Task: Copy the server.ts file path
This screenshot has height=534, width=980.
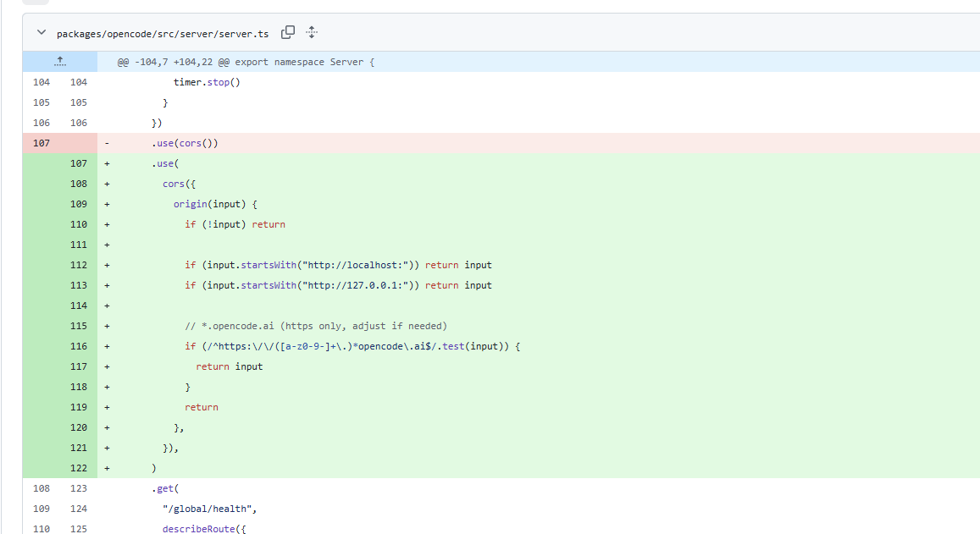Action: (x=287, y=32)
